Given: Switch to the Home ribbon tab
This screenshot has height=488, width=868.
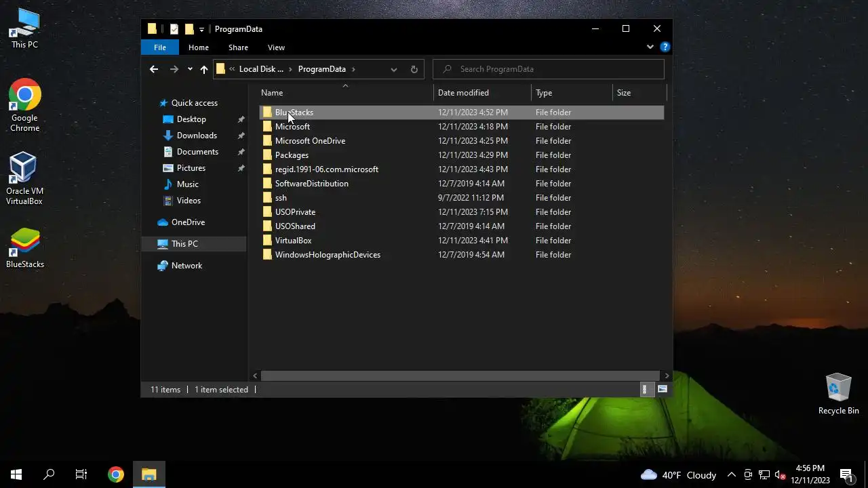Looking at the screenshot, I should (x=199, y=47).
